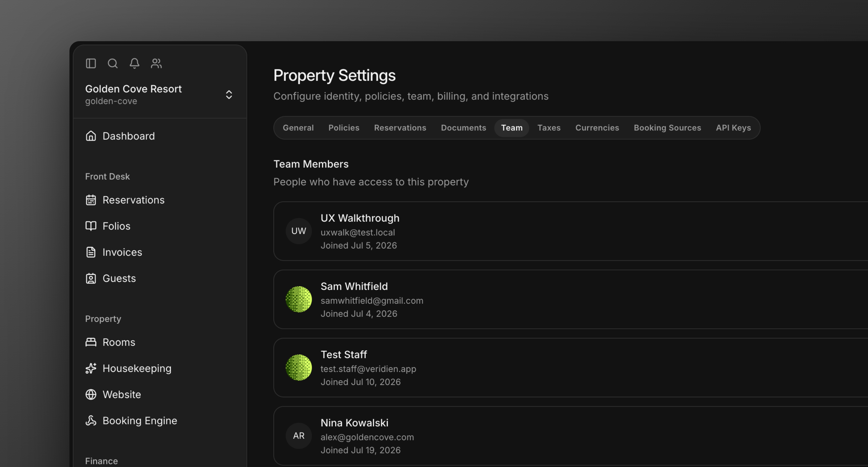Select the Team tab
868x467 pixels.
(511, 128)
